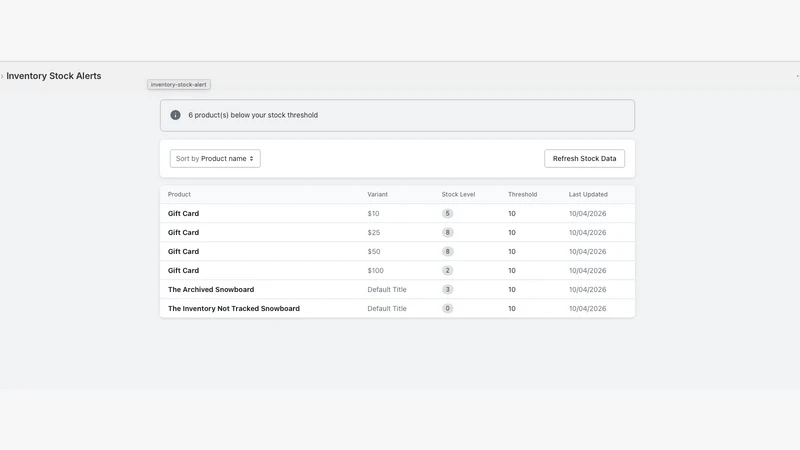This screenshot has width=800, height=450.
Task: Select the Gift Card row with $50 variant
Action: click(397, 252)
